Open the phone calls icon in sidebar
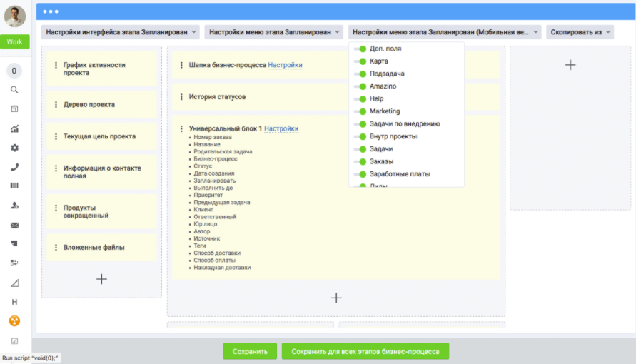This screenshot has height=364, width=636. click(14, 167)
